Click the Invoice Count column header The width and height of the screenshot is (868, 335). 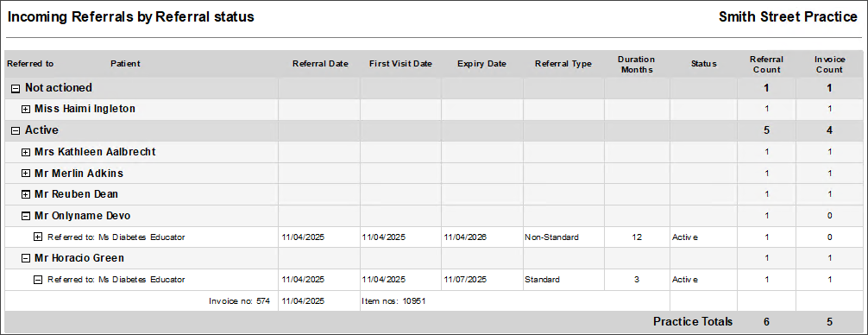point(828,64)
